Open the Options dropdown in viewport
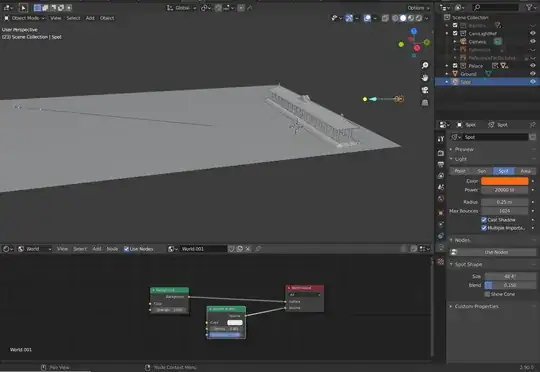This screenshot has width=540, height=372. [418, 8]
